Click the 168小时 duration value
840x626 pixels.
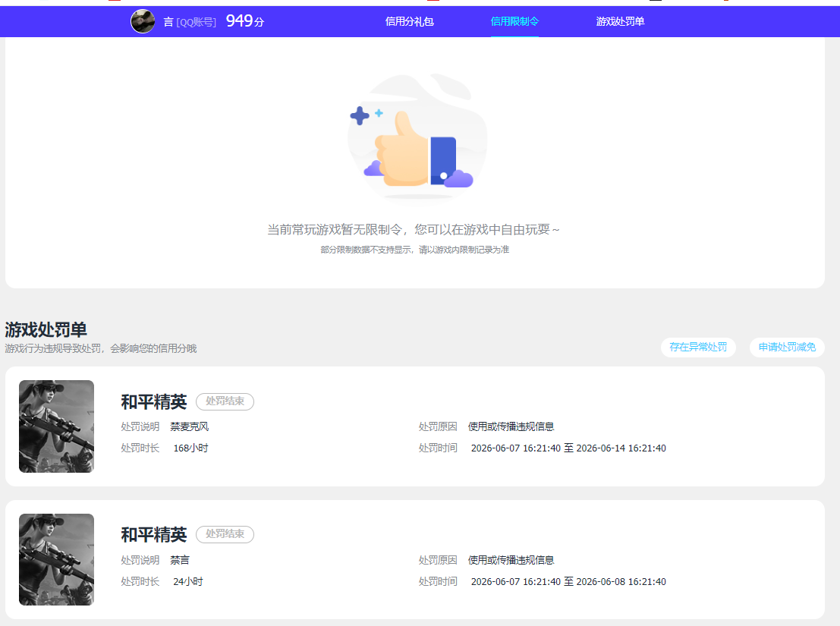click(190, 448)
